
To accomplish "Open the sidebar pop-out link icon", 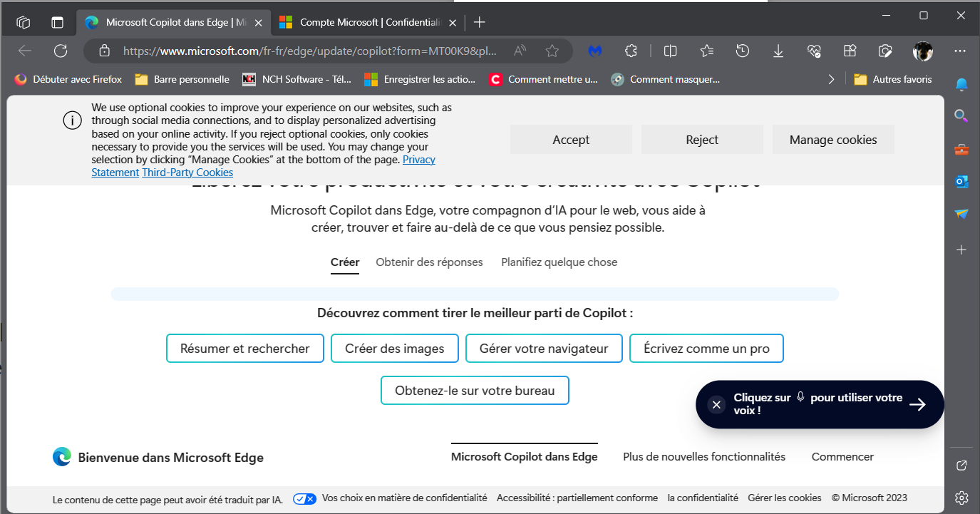I will coord(961,466).
